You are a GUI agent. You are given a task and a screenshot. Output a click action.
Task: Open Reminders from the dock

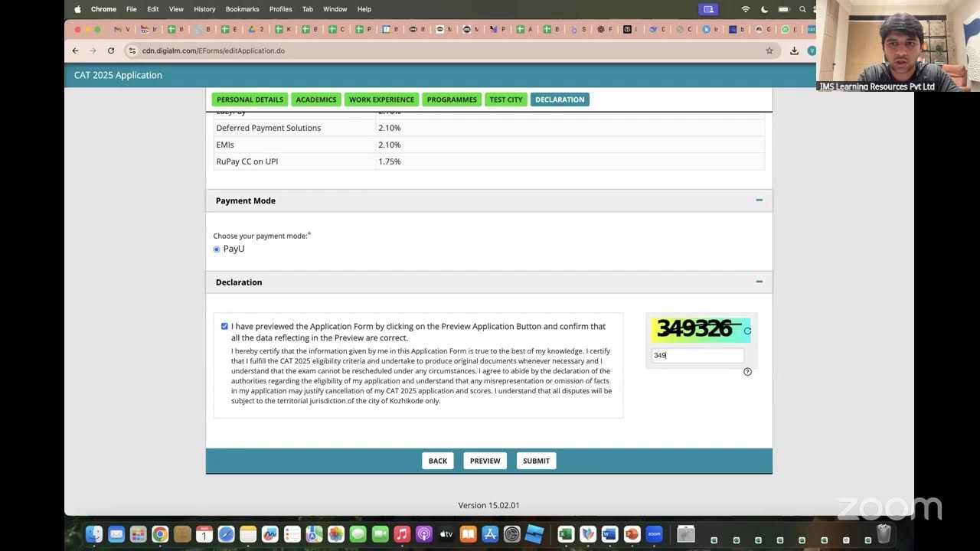pyautogui.click(x=292, y=534)
